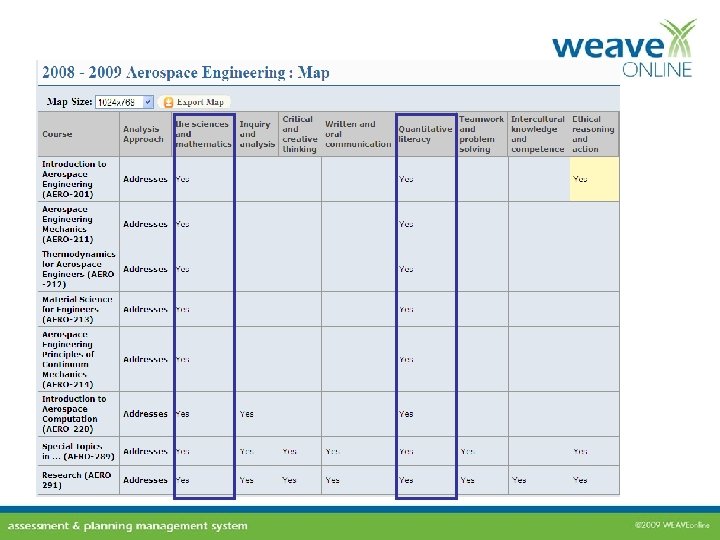Select Material Science for Engineers row
Image resolution: width=720 pixels, height=540 pixels.
(328, 309)
